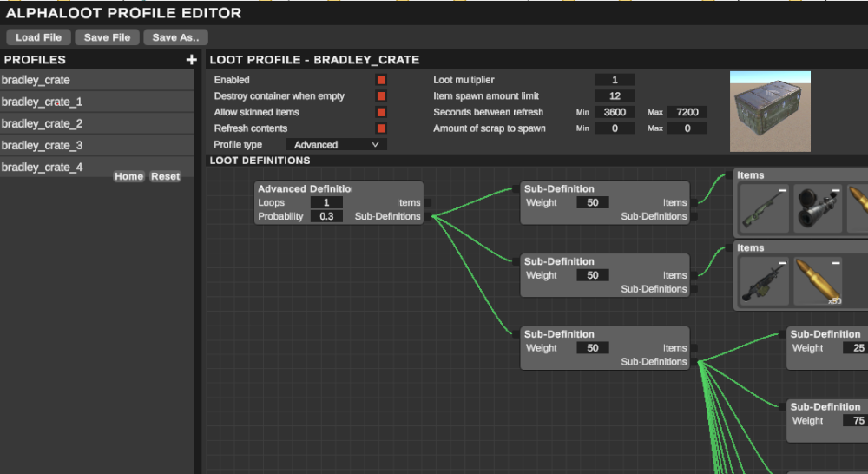Click the Loot multiplier input field
Screen dimensions: 868x474
click(615, 80)
